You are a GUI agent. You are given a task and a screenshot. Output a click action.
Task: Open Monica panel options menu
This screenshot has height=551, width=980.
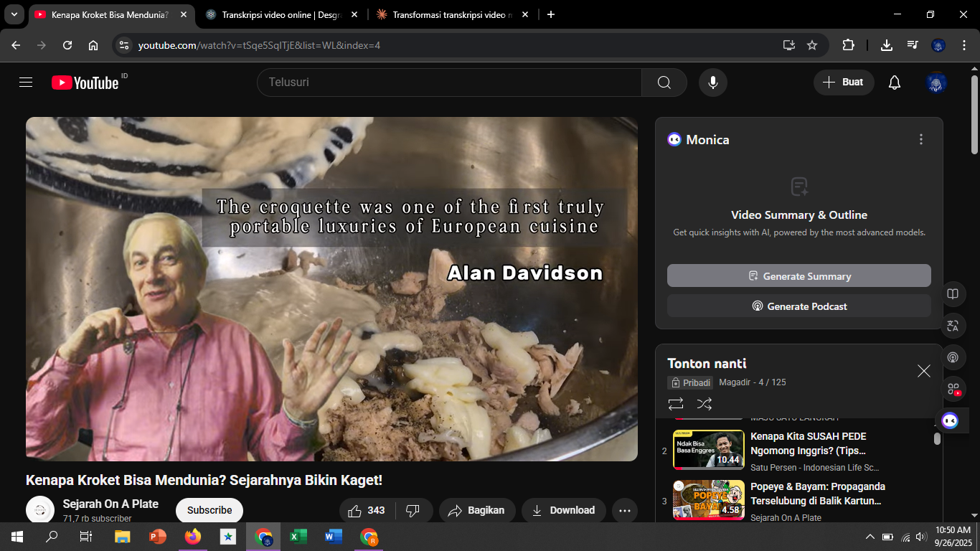point(921,140)
